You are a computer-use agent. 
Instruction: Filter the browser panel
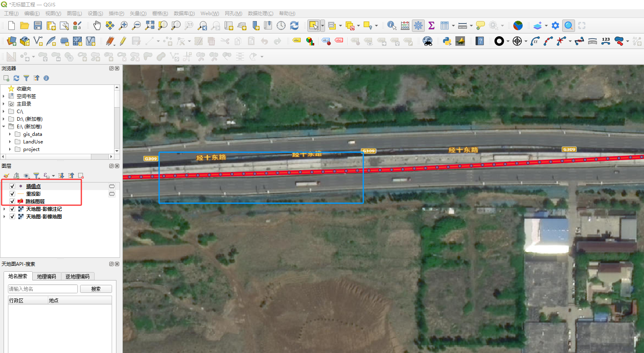pos(26,78)
